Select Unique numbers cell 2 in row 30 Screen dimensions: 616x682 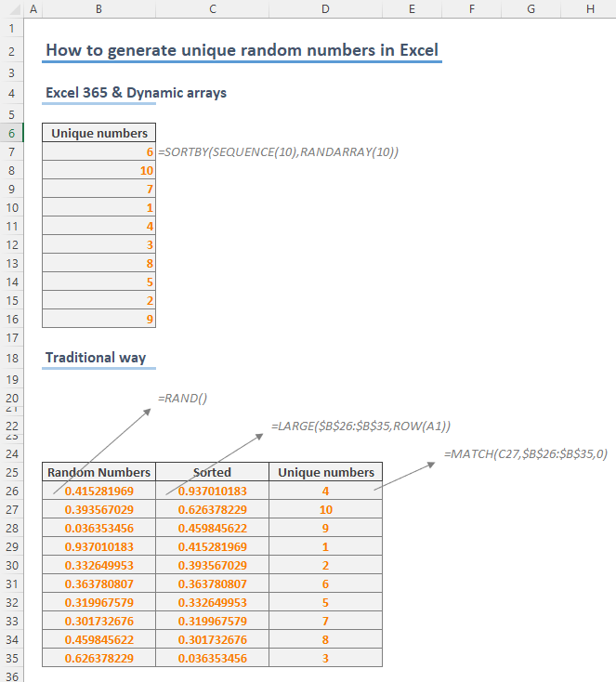(326, 565)
